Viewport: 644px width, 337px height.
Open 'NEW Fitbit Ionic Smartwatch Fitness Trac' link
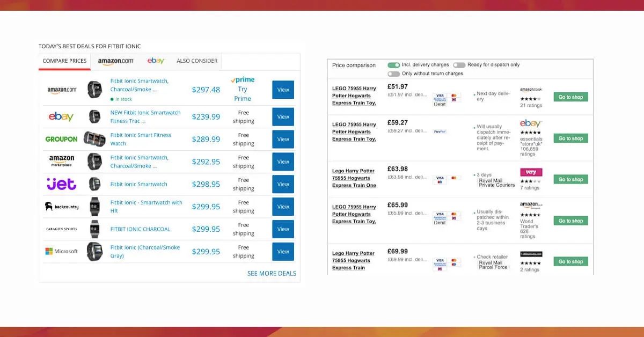point(145,117)
